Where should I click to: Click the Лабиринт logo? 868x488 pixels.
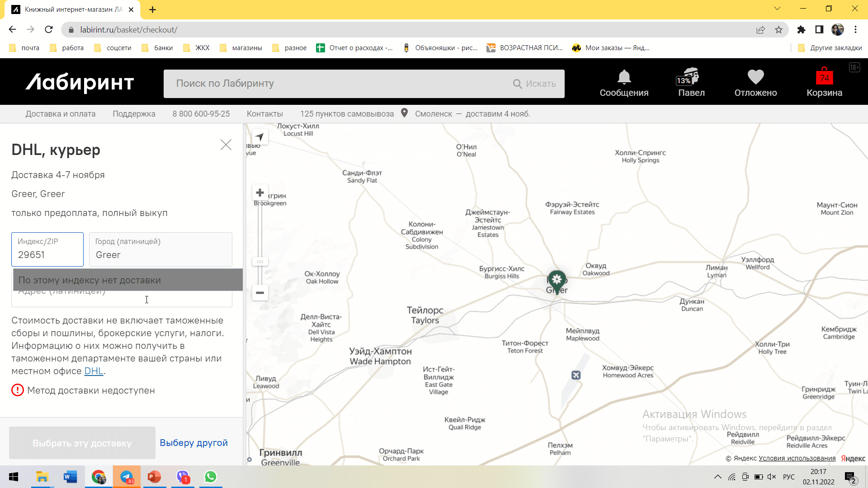80,83
